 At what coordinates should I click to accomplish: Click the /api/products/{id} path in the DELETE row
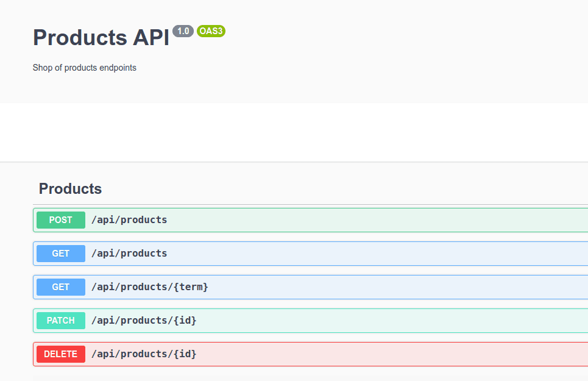point(144,354)
